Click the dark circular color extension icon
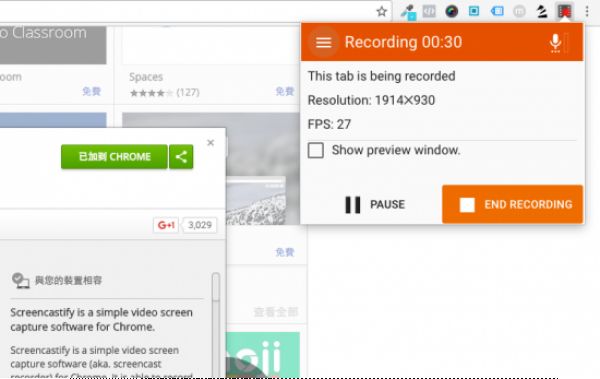The height and width of the screenshot is (379, 600). coord(452,11)
